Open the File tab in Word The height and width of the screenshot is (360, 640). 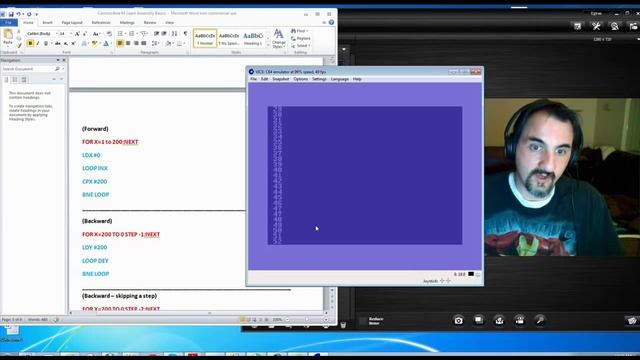(x=9, y=22)
